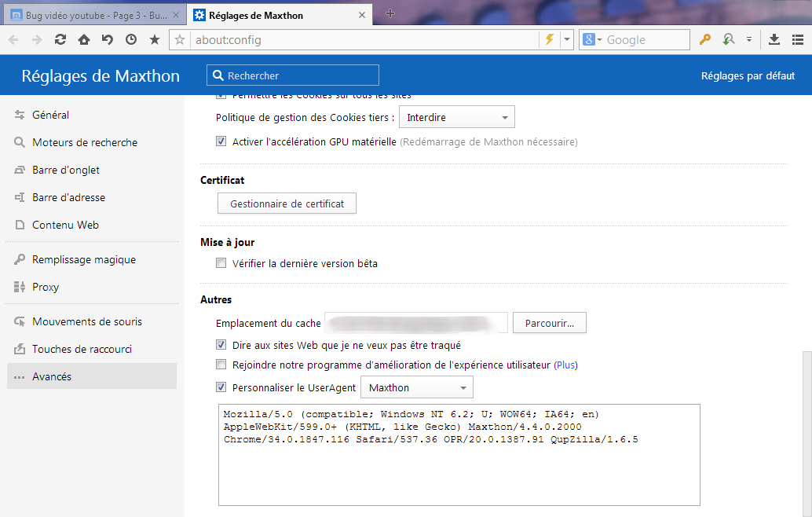
Task: Toggle the do-not-track (ne veux pas être traqué) checkbox
Action: click(221, 344)
